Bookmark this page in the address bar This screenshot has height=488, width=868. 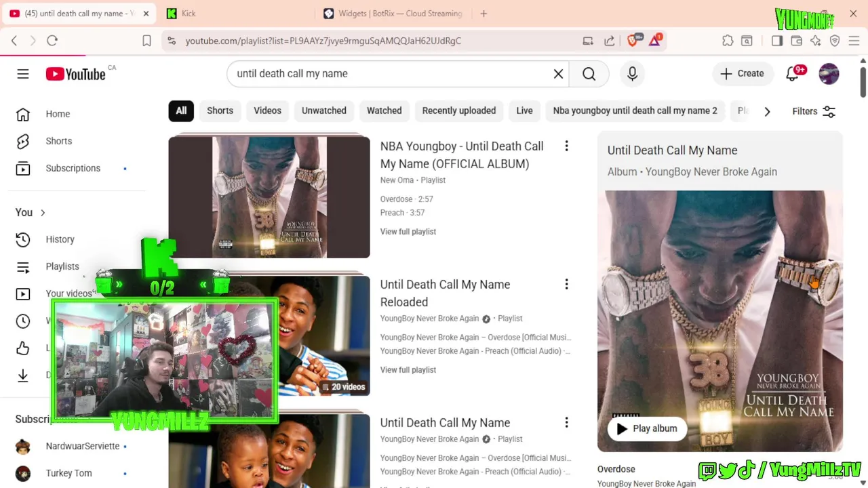click(146, 41)
